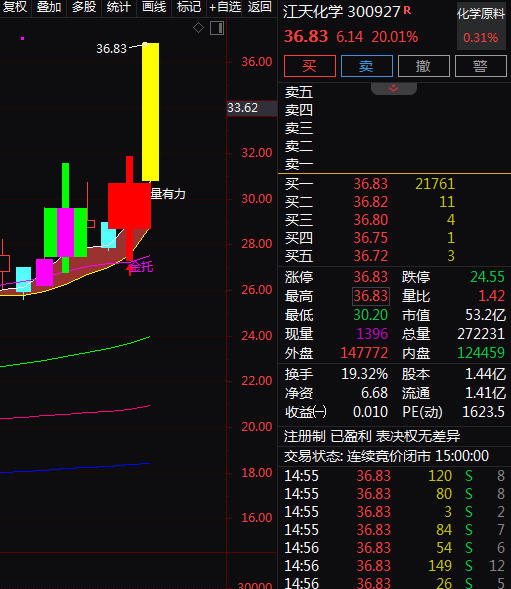The height and width of the screenshot is (589, 511).
Task: Click the red R marker beside 300927
Action: 407,10
